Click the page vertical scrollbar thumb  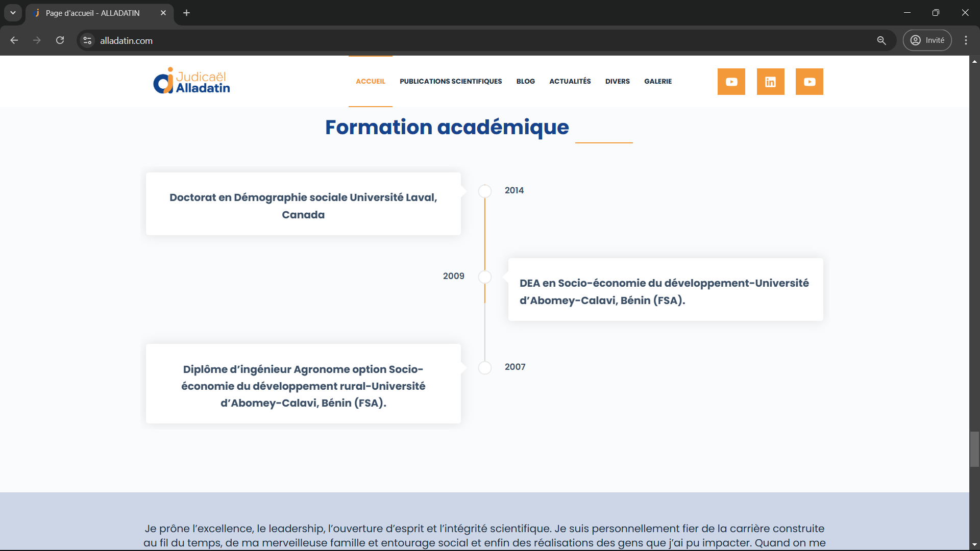coord(974,449)
